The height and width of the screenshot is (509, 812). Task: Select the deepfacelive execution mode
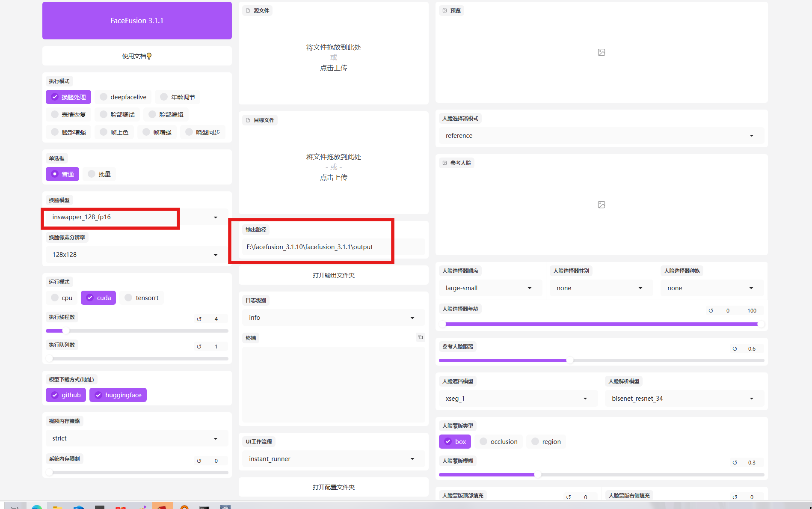point(123,97)
